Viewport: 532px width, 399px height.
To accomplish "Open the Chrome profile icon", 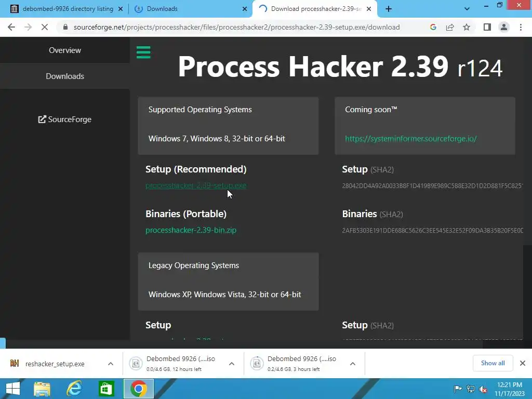I will point(504,27).
